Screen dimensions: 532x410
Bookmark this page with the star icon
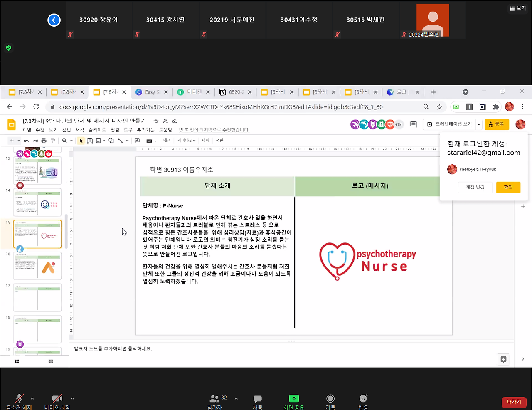(x=439, y=107)
